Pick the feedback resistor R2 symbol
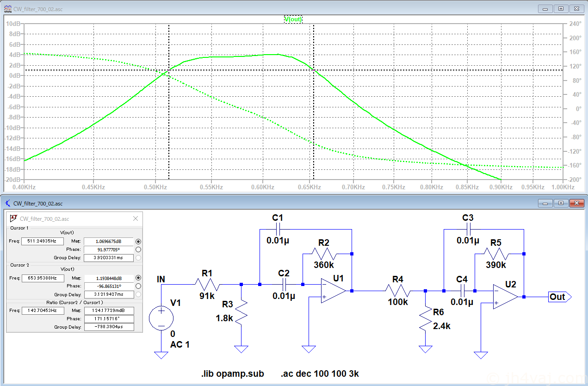Screen dimensions: 588x386 click(323, 254)
